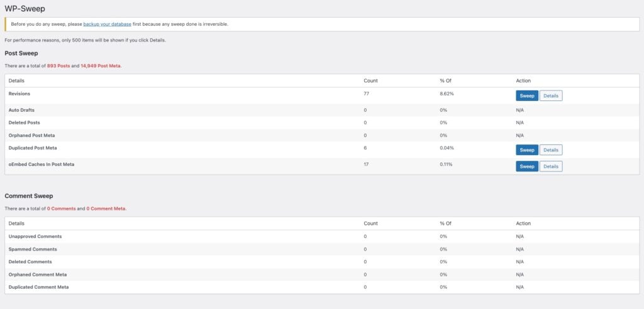Click the Unapproved Comments row label
Image resolution: width=644 pixels, height=309 pixels.
(x=35, y=236)
